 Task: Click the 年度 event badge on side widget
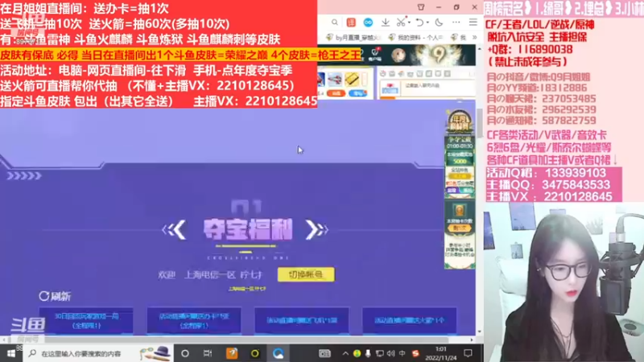tap(459, 122)
